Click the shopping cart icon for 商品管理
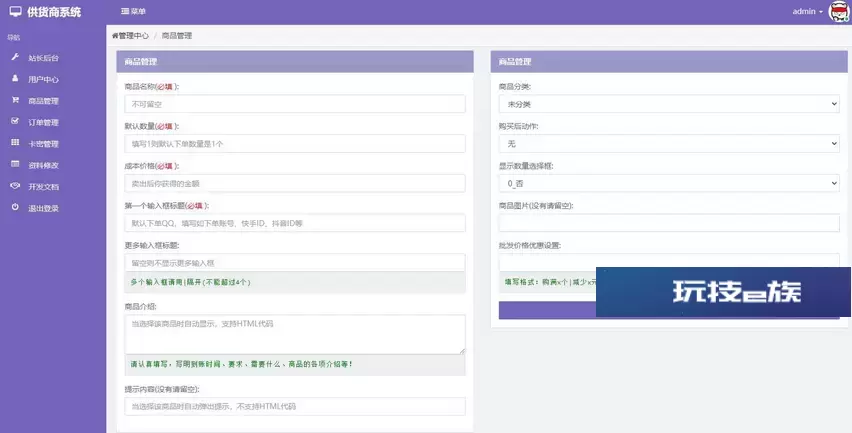The width and height of the screenshot is (852, 433). coord(15,100)
